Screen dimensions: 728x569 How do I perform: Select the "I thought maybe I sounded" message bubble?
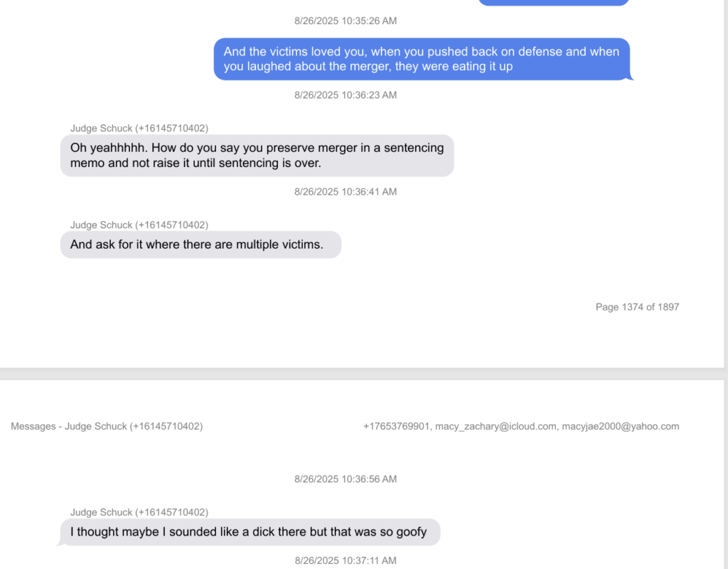(249, 532)
